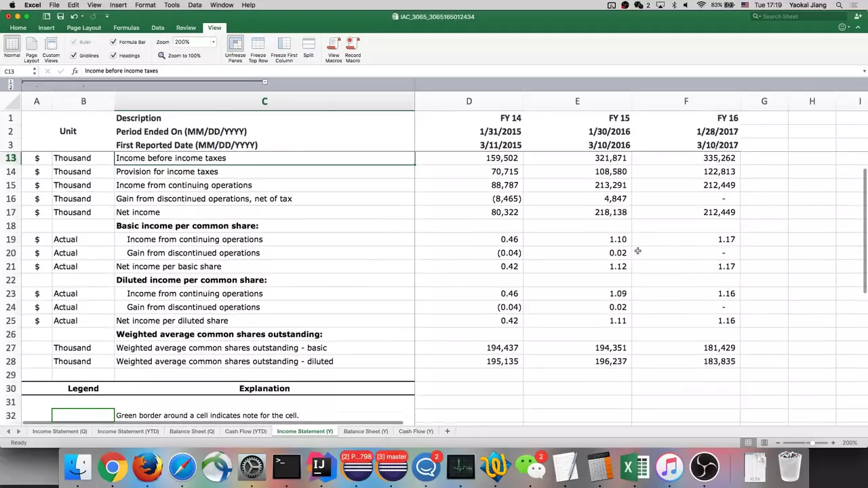The height and width of the screenshot is (488, 868).
Task: Click the Redo arrow icon
Action: (94, 16)
